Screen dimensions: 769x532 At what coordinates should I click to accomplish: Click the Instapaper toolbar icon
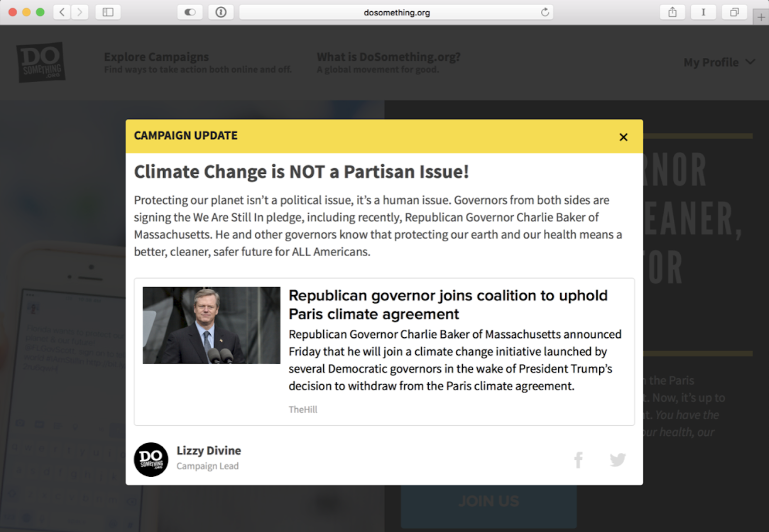[x=703, y=12]
